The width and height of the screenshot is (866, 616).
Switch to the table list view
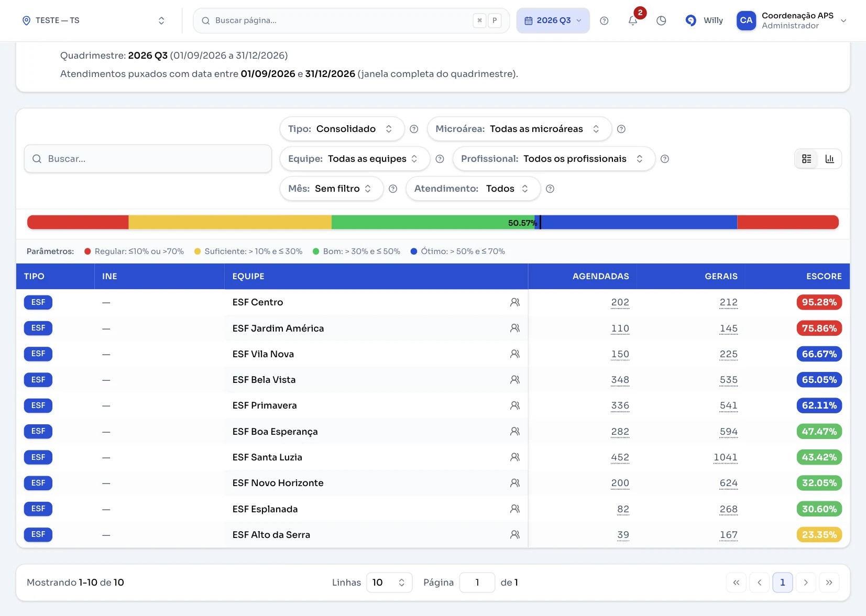[x=807, y=159]
